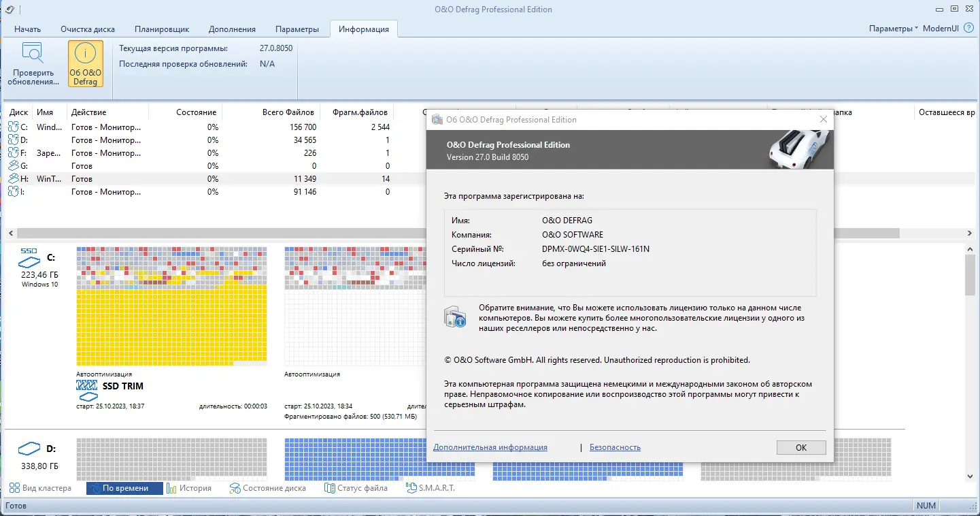Click the SSD TRIM icon under drive C map
The height and width of the screenshot is (516, 980).
click(88, 391)
